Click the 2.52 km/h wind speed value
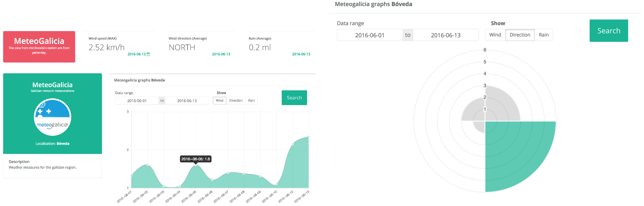The image size is (644, 206). [x=106, y=47]
